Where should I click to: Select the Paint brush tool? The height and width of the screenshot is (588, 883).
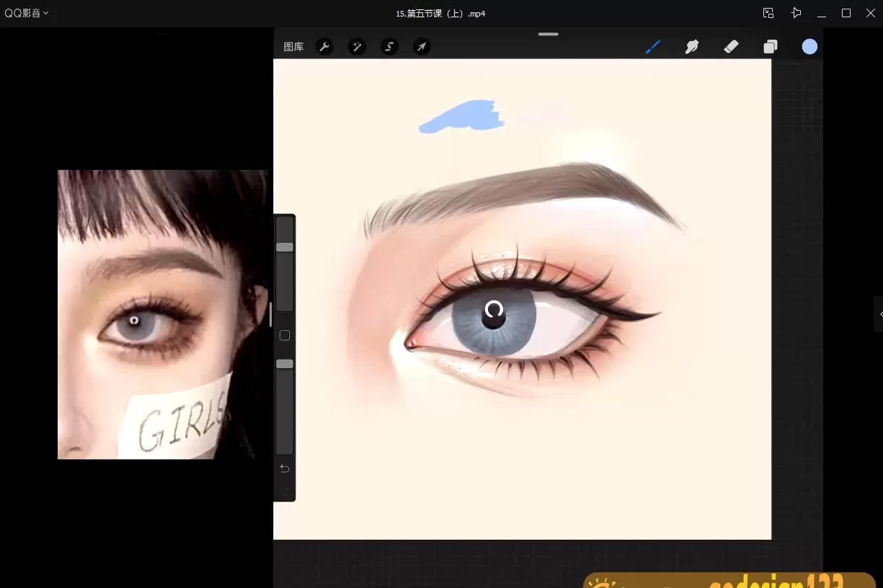(x=653, y=46)
